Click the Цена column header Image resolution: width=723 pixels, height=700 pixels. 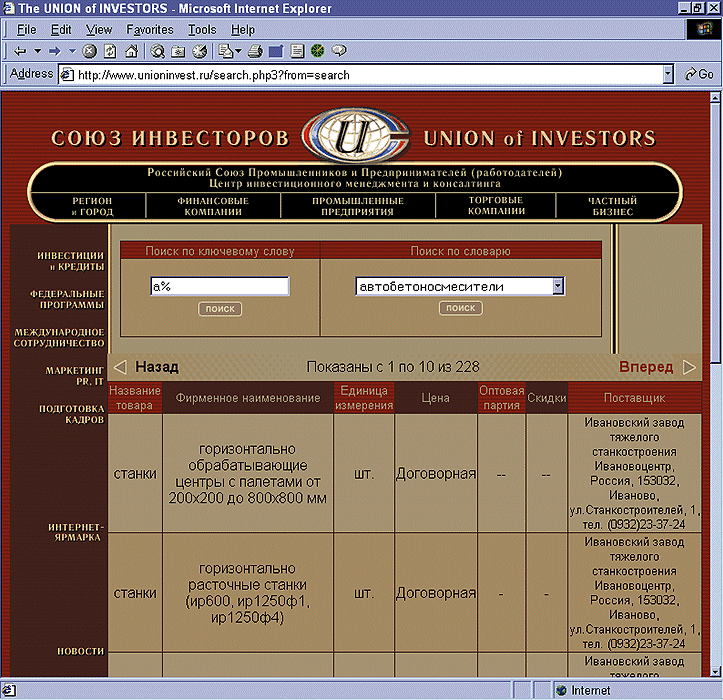[x=435, y=398]
